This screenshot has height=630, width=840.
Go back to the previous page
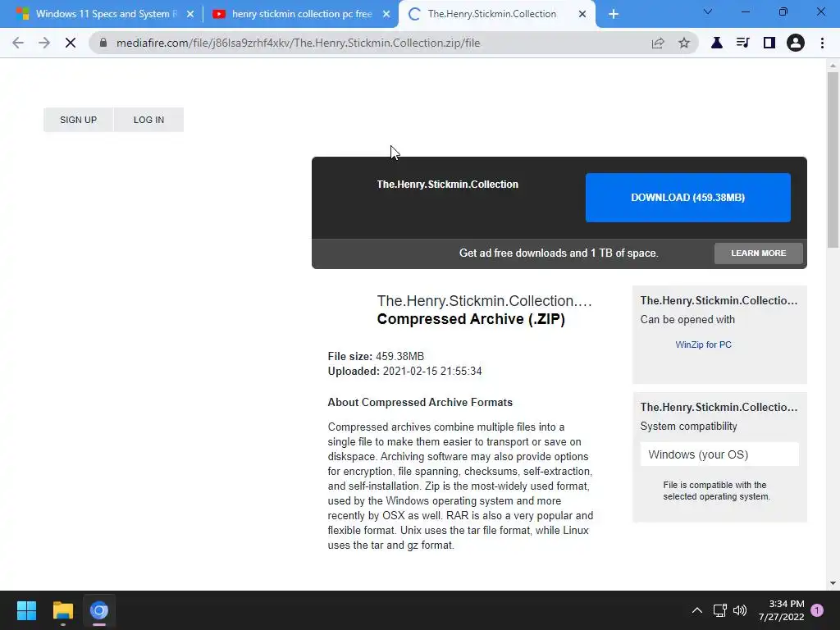click(18, 43)
